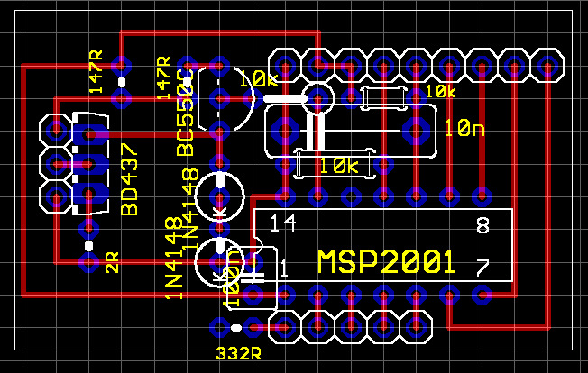Click leftmost pad of bottom pin header

pos(286,327)
